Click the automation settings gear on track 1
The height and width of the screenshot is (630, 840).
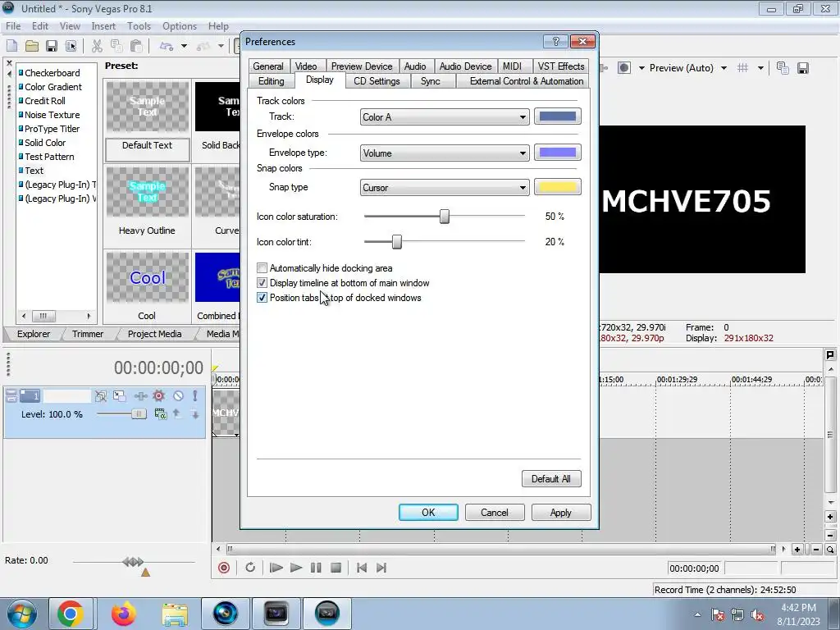[x=158, y=396]
